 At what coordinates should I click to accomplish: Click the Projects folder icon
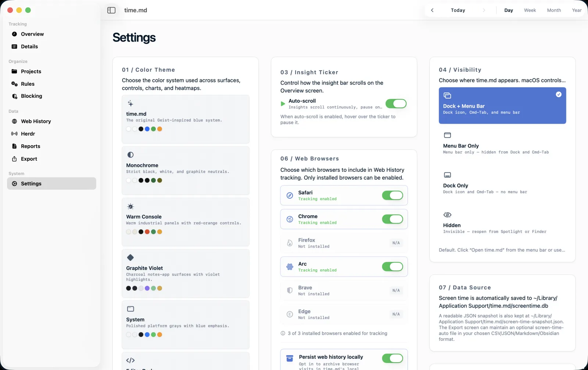coord(14,71)
